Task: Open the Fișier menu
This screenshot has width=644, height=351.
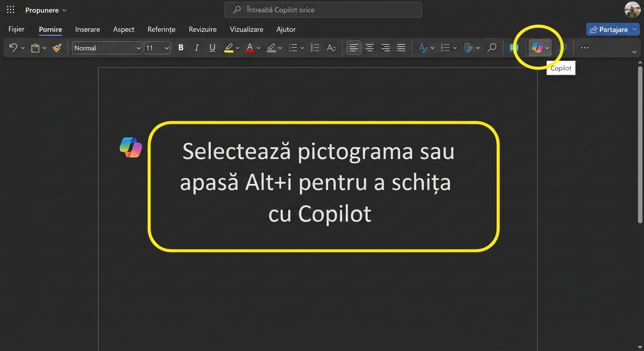Action: pyautogui.click(x=16, y=29)
